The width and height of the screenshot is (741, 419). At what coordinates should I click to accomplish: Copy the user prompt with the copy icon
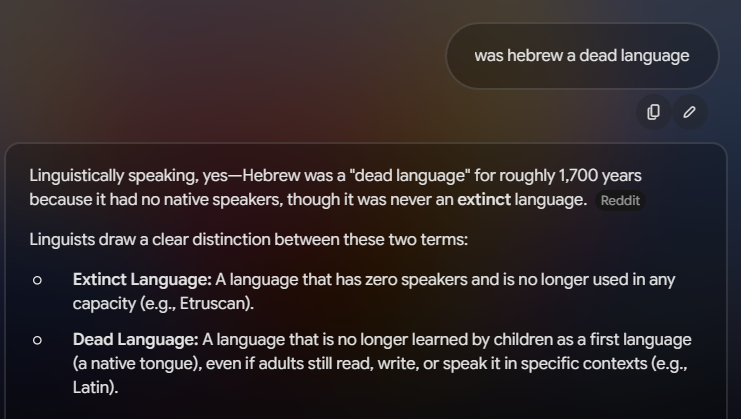pyautogui.click(x=654, y=112)
